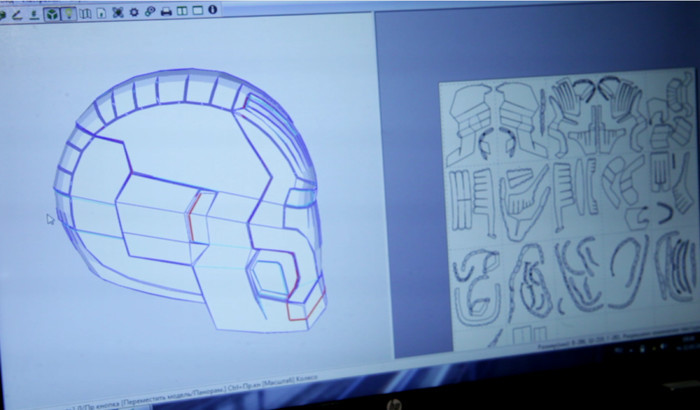Click the red-highlighted edge on the helmet jaw
Screen dimensions: 700x410
(x=307, y=306)
